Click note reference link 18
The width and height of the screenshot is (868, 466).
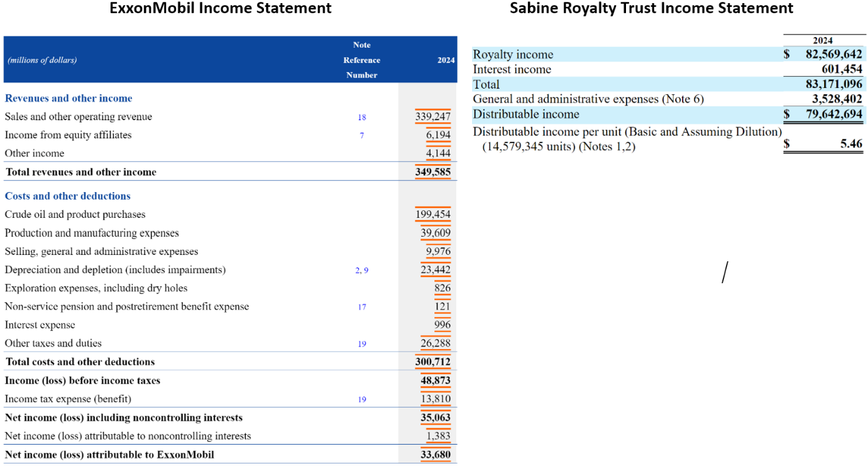coord(362,117)
